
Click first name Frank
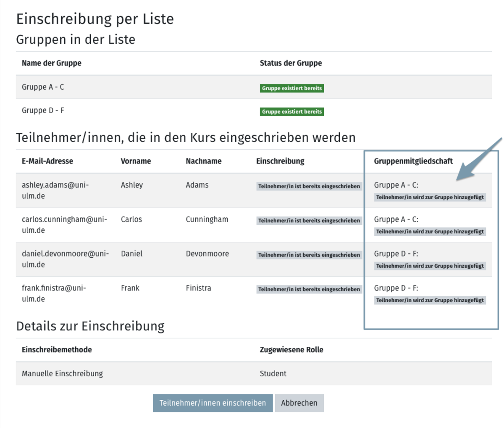pos(130,288)
